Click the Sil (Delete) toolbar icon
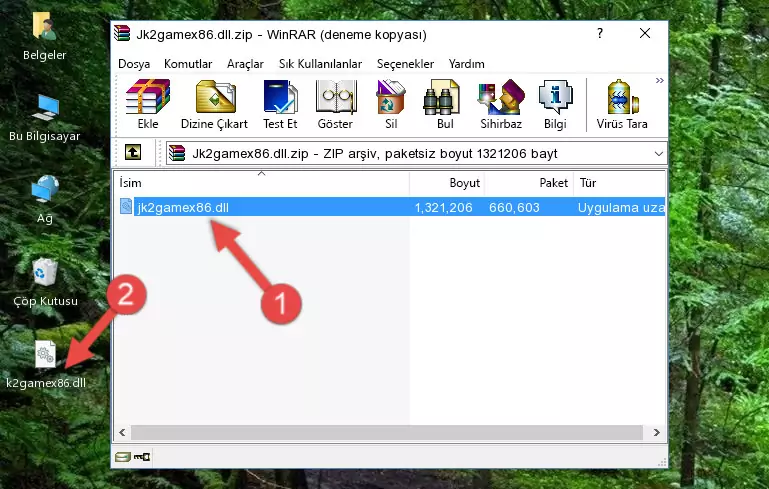 [391, 104]
